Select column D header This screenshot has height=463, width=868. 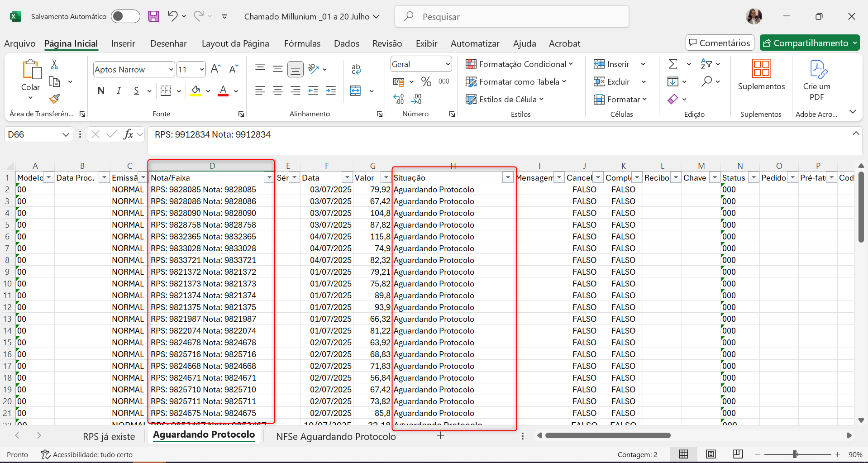coord(212,166)
